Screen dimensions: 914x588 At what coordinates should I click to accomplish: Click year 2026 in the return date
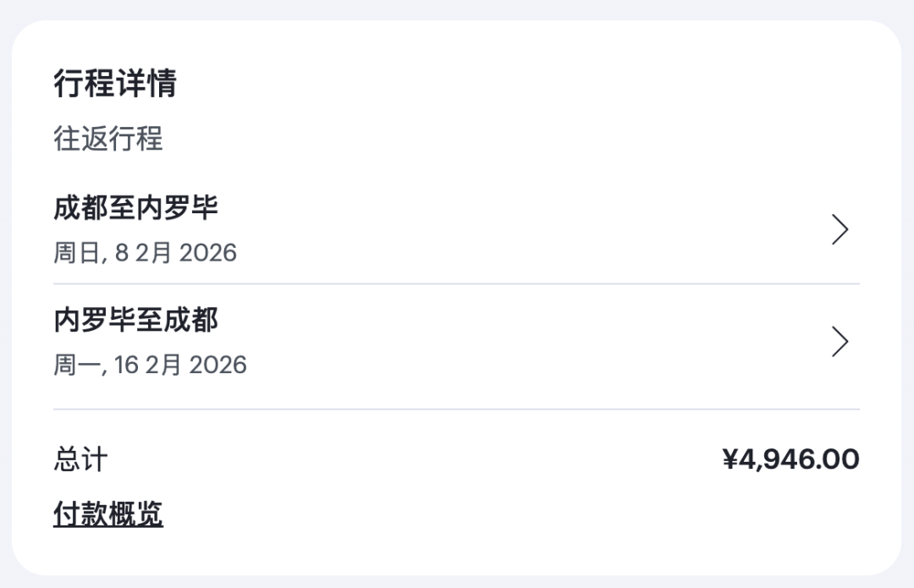tap(217, 365)
